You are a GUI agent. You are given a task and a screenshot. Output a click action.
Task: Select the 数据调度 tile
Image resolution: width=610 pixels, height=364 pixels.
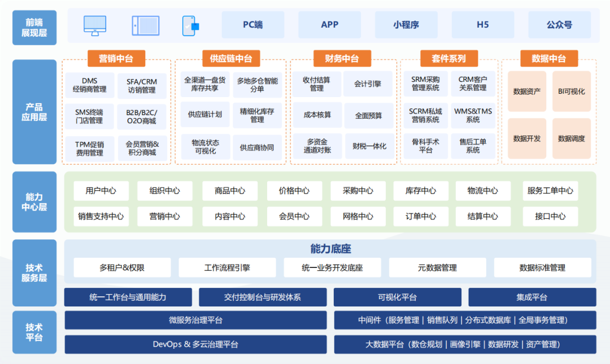coord(572,138)
